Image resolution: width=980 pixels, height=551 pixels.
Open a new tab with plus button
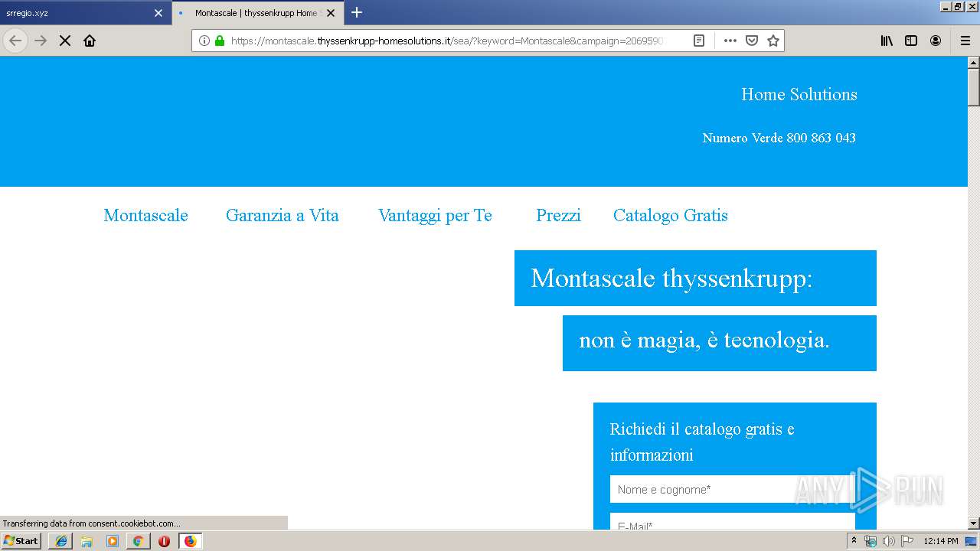357,12
